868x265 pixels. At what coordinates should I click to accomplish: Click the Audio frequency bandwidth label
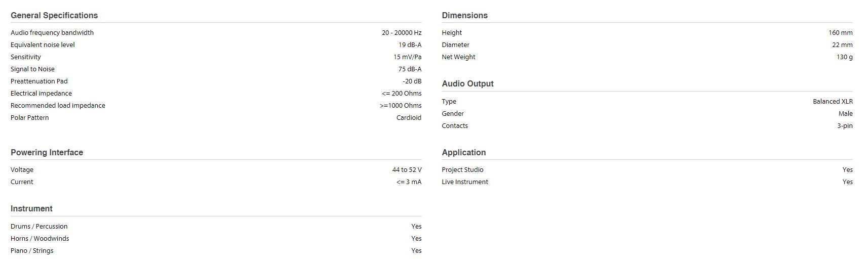pyautogui.click(x=52, y=32)
